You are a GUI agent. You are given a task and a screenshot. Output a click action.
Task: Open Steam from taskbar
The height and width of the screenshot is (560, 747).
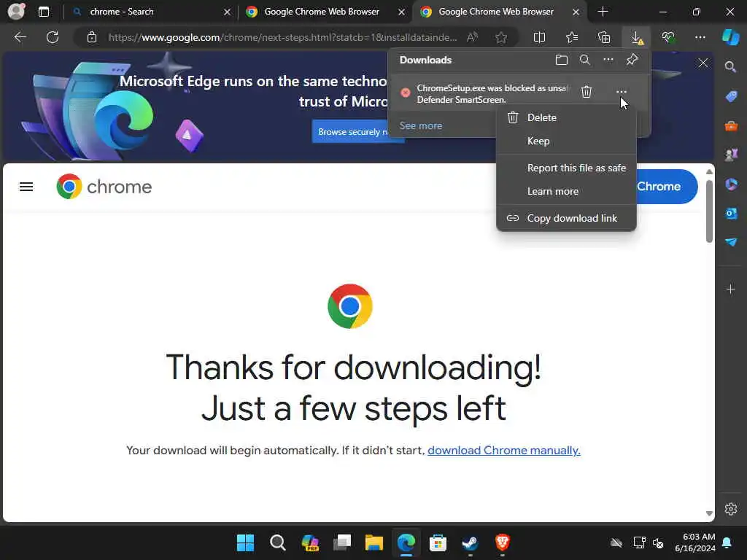pos(470,542)
